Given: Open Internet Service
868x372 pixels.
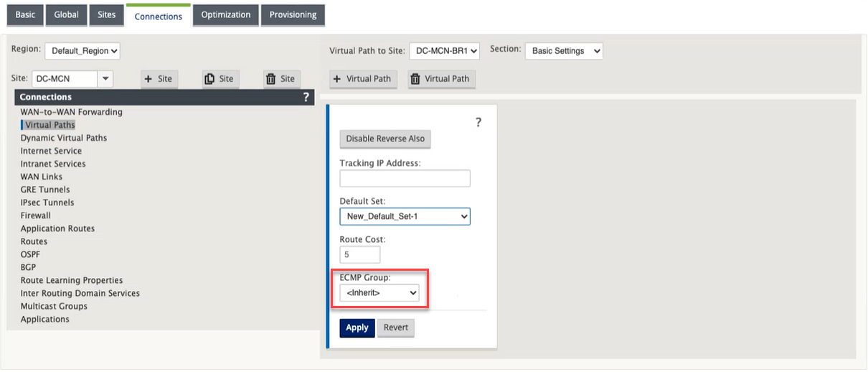Looking at the screenshot, I should click(x=51, y=151).
